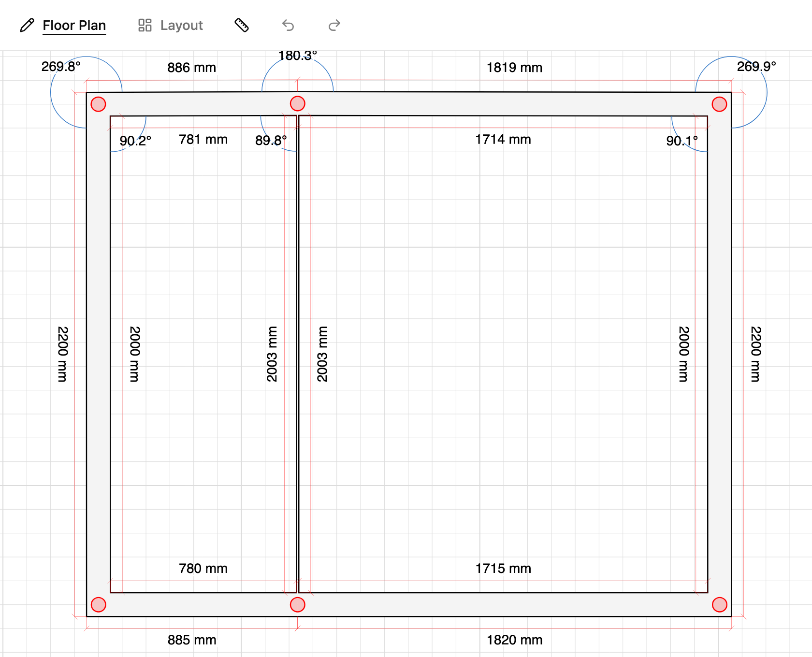
Task: Select the bottom-right corner wall handle
Action: pyautogui.click(x=720, y=604)
